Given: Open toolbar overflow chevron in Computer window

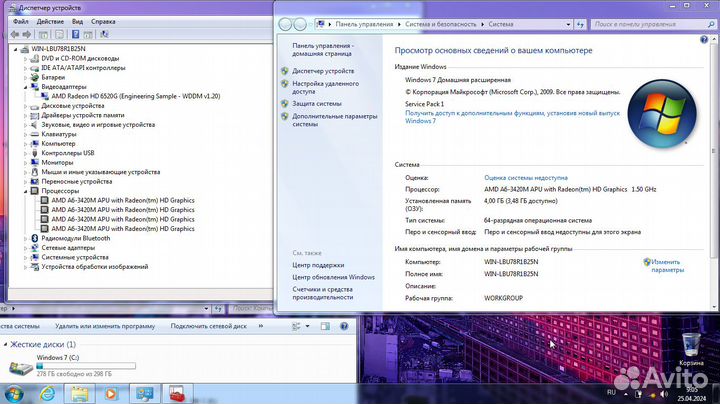Looking at the screenshot, I should click(x=261, y=326).
